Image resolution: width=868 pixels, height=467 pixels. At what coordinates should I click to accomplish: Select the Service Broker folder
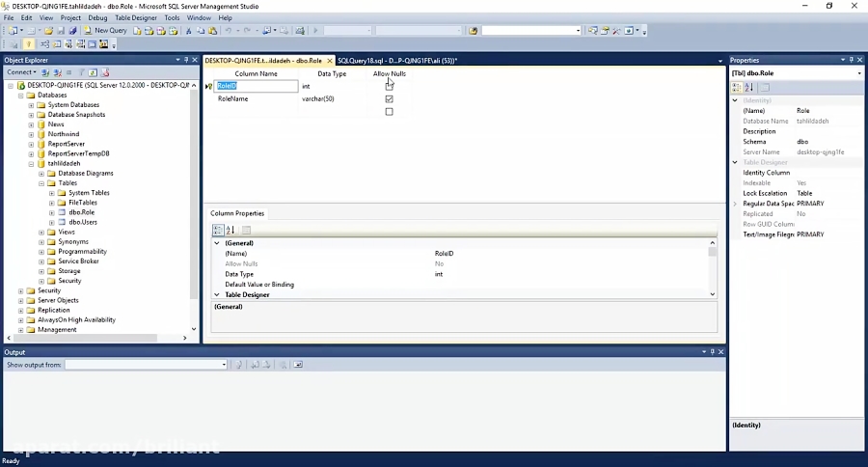[x=79, y=261]
